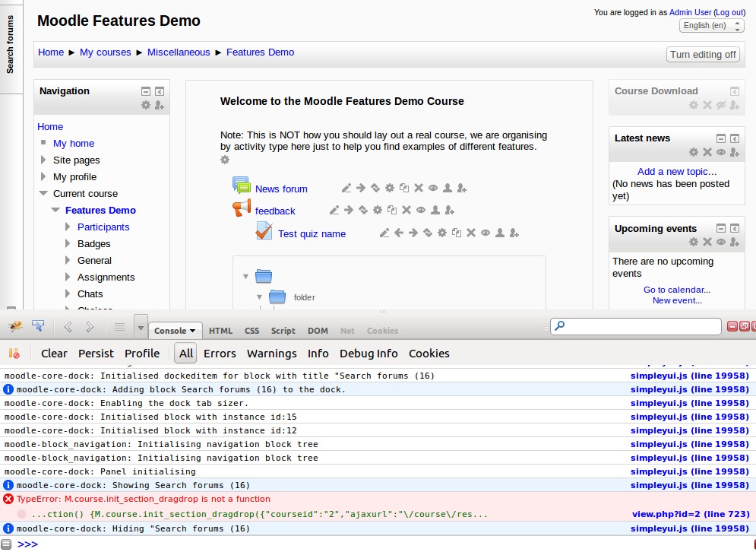Expand the Participants tree node
The height and width of the screenshot is (552, 756).
point(68,227)
